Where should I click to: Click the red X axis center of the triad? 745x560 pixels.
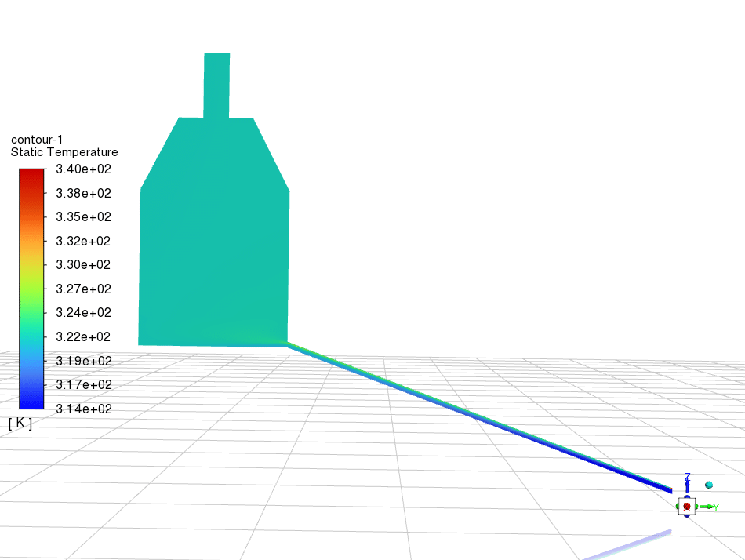pos(687,507)
